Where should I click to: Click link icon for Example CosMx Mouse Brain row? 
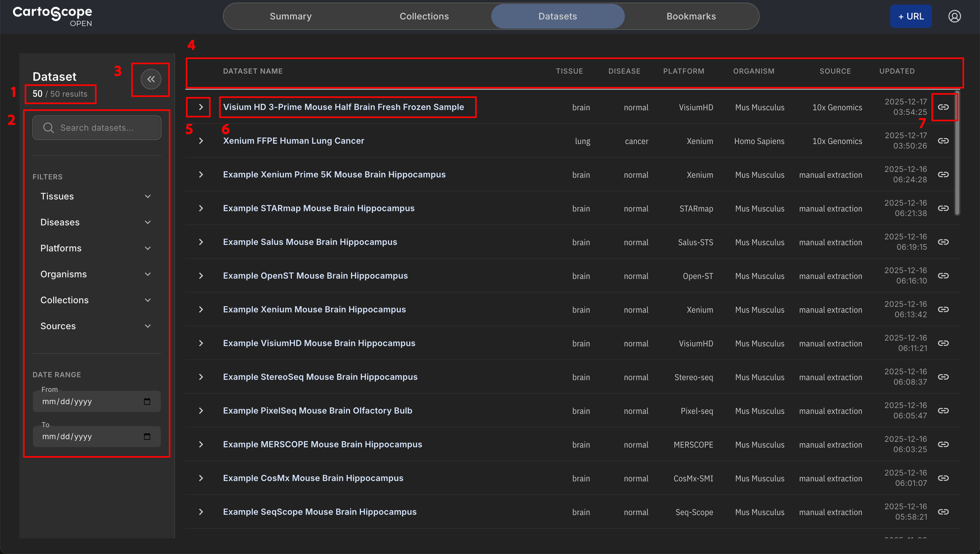(943, 478)
